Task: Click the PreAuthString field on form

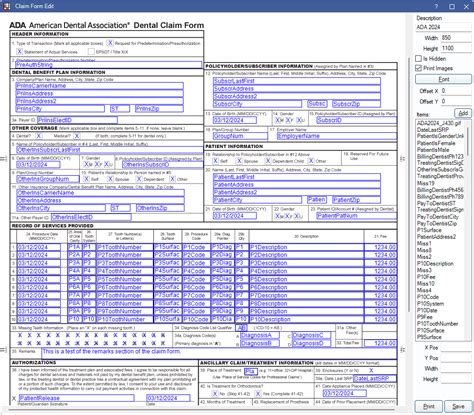Action: [109, 65]
